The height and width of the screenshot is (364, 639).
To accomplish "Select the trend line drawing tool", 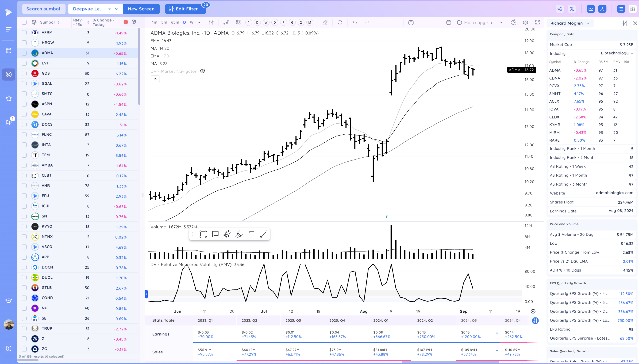I will coord(264,234).
